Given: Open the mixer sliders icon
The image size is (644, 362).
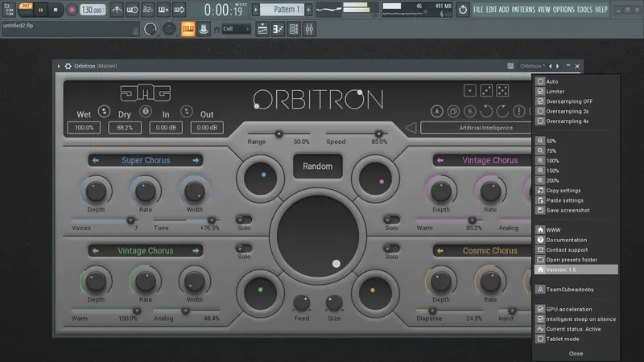Looking at the screenshot, I should (x=309, y=29).
